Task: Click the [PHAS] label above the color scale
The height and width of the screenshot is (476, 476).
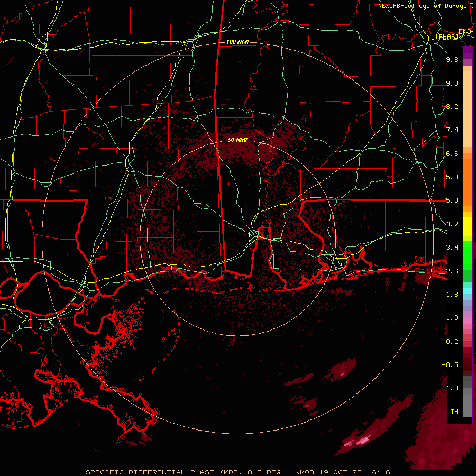Action: (447, 37)
